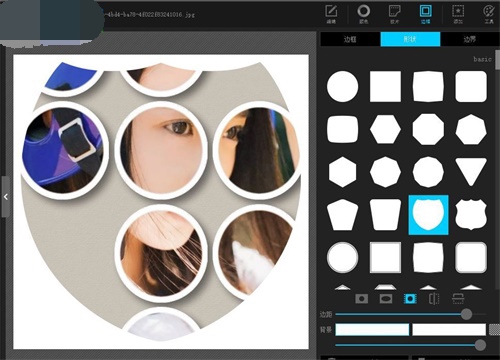Viewport: 500px width, 360px height.
Task: Click the lower slider handle below 背景
Action: click(x=480, y=345)
